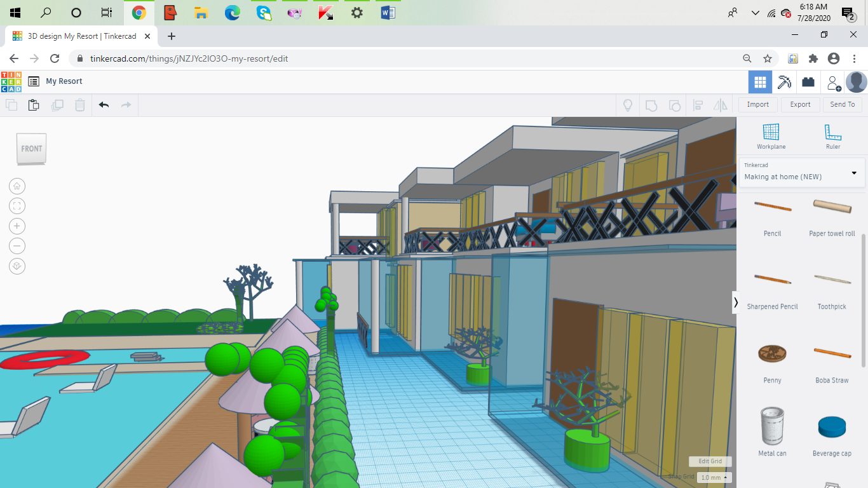Open the user profile avatar
The image size is (868, 488).
coord(857,82)
